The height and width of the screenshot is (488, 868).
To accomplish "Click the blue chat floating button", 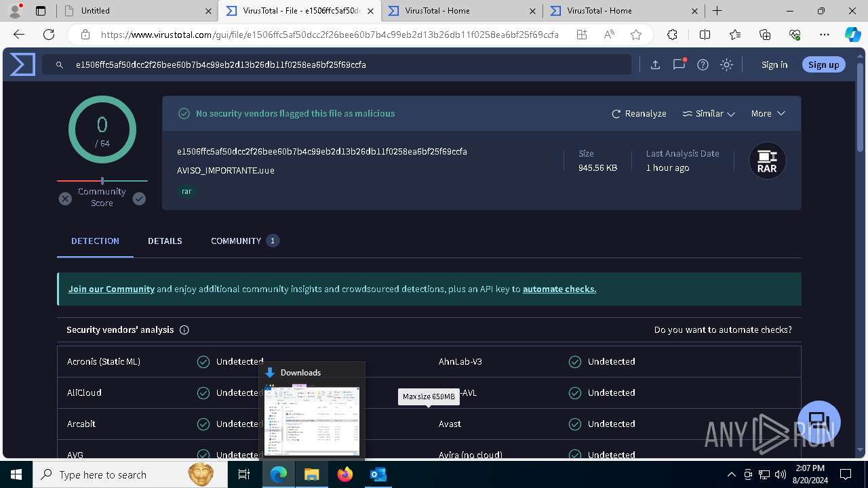I will coord(819,422).
